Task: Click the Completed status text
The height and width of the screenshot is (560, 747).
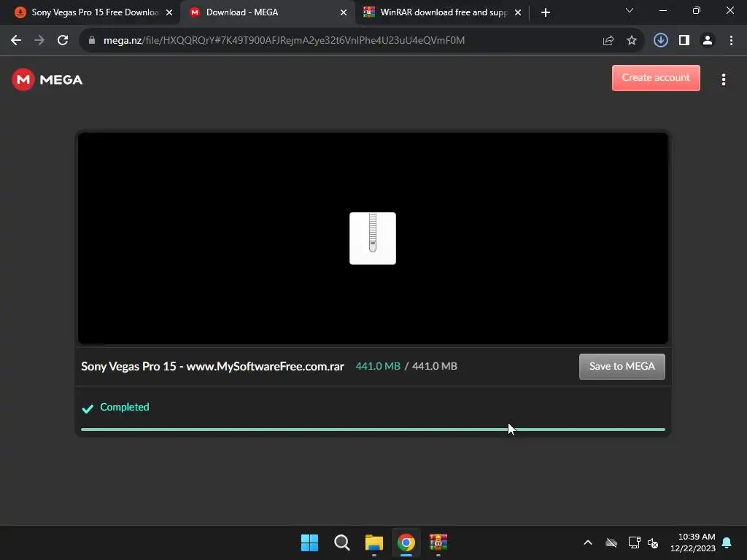Action: [124, 407]
